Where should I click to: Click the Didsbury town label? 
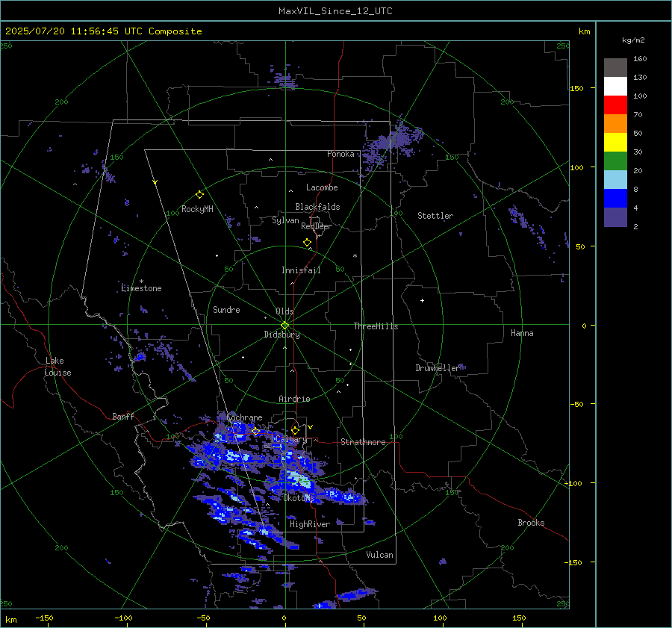pos(281,335)
